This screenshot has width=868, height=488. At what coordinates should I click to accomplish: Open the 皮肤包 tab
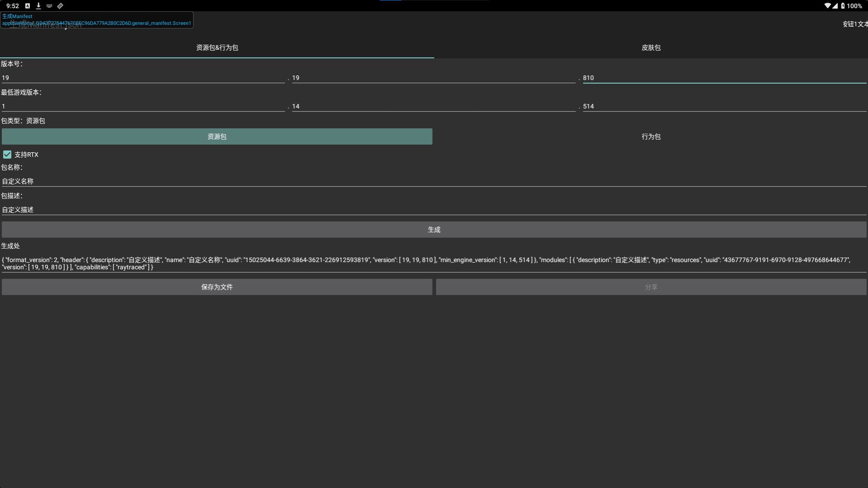(651, 47)
